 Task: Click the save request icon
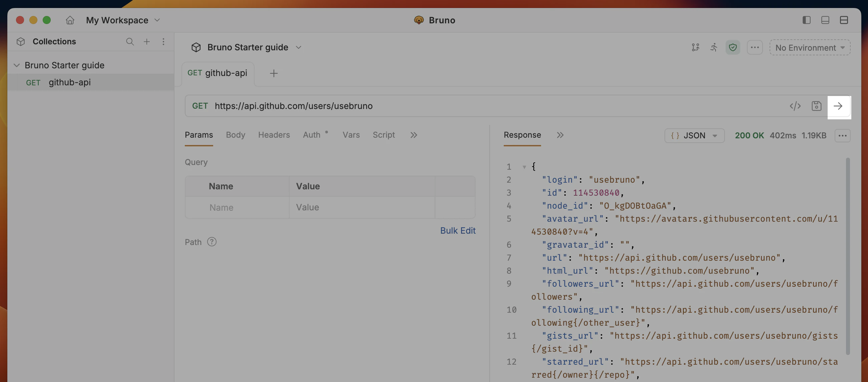(x=816, y=106)
